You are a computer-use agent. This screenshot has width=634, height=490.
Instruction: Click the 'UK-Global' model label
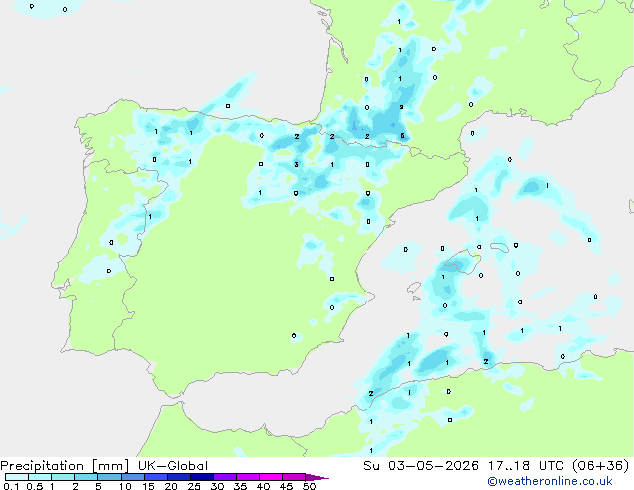point(173,466)
